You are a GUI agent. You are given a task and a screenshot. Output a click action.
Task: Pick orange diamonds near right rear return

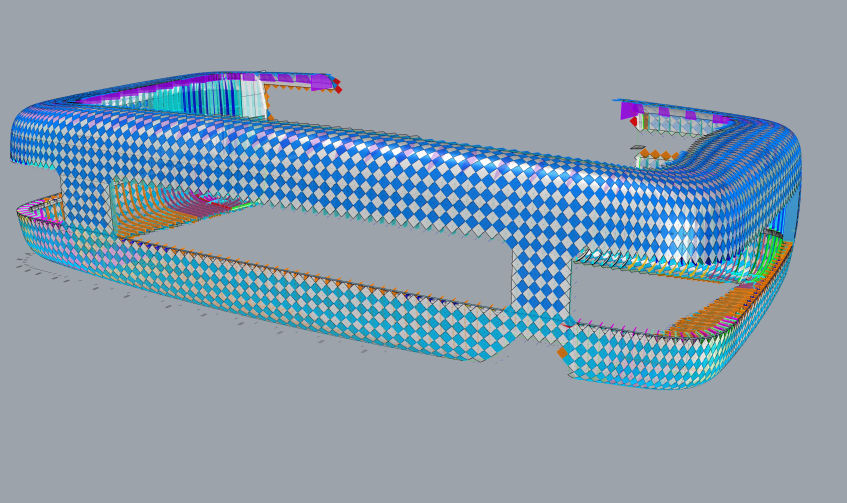[655, 154]
